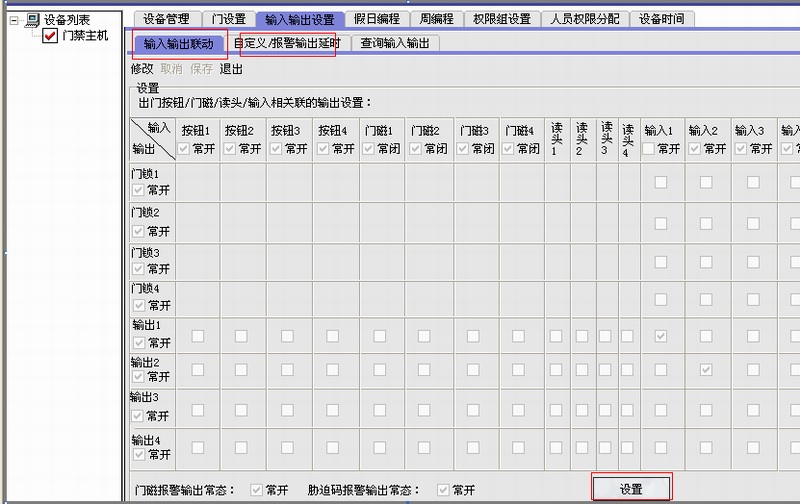This screenshot has width=800, height=504.
Task: Toggle 常开 checkbox for 门锁1 row
Action: click(x=138, y=189)
